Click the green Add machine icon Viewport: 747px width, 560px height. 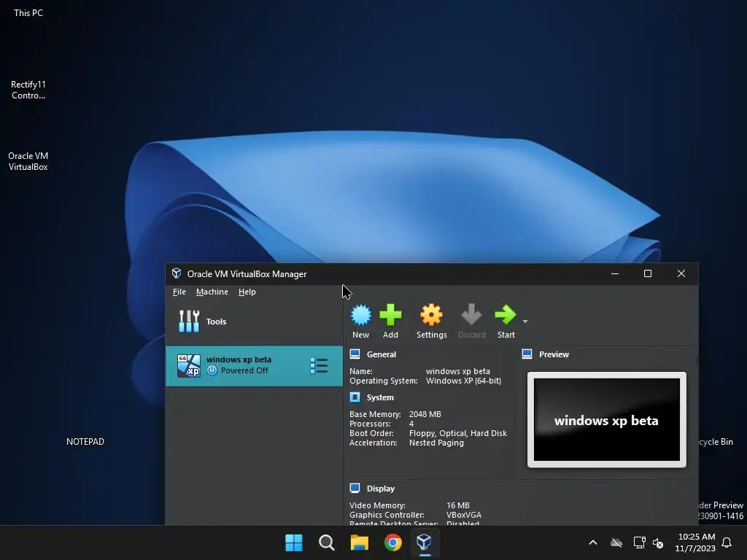coord(390,321)
